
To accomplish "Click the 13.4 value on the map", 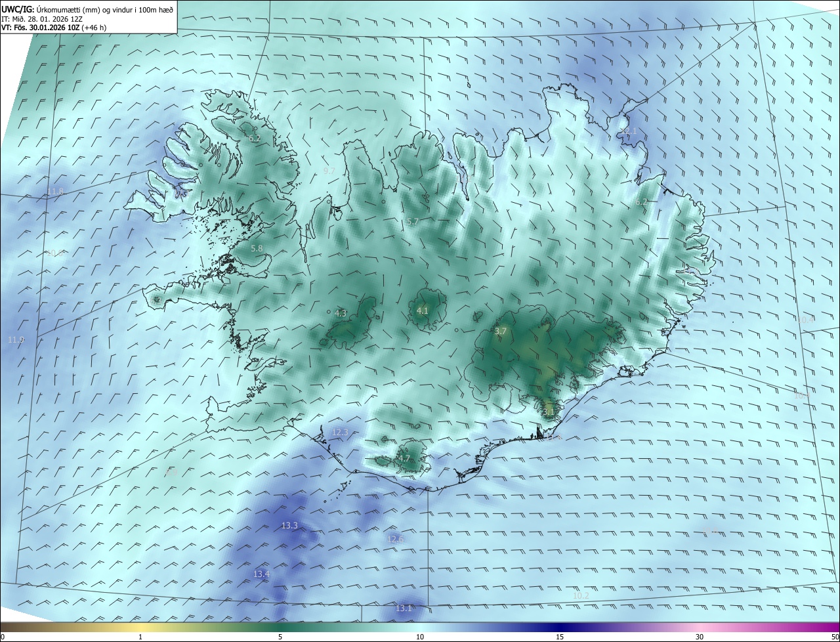I will 261,574.
